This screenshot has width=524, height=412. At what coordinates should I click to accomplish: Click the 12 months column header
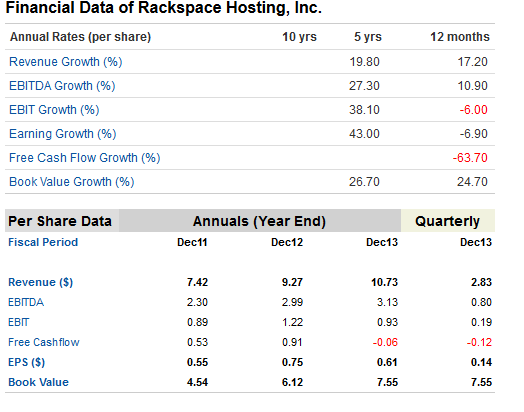point(460,37)
